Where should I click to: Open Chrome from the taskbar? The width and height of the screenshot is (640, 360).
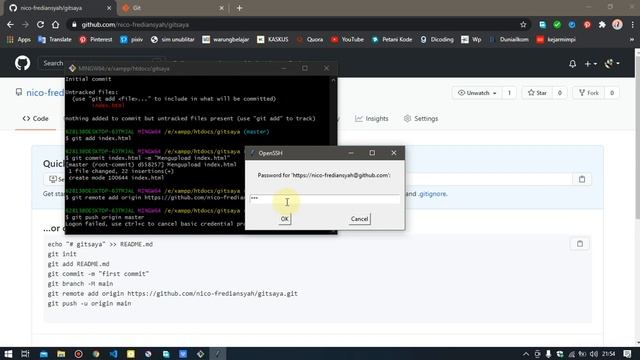96,354
